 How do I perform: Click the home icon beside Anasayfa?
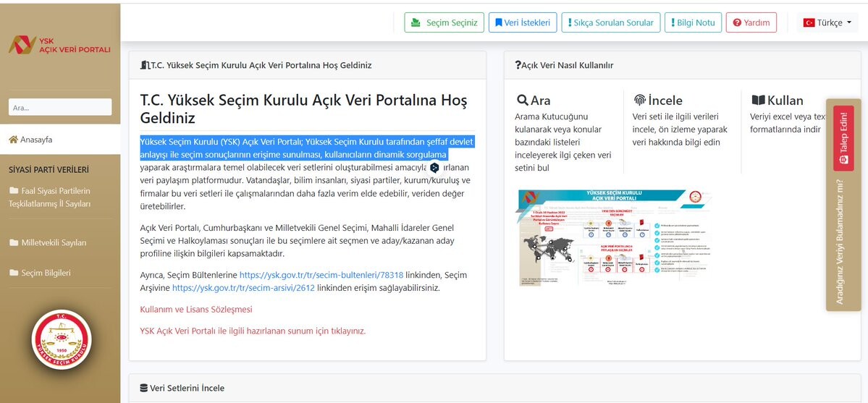coord(13,140)
